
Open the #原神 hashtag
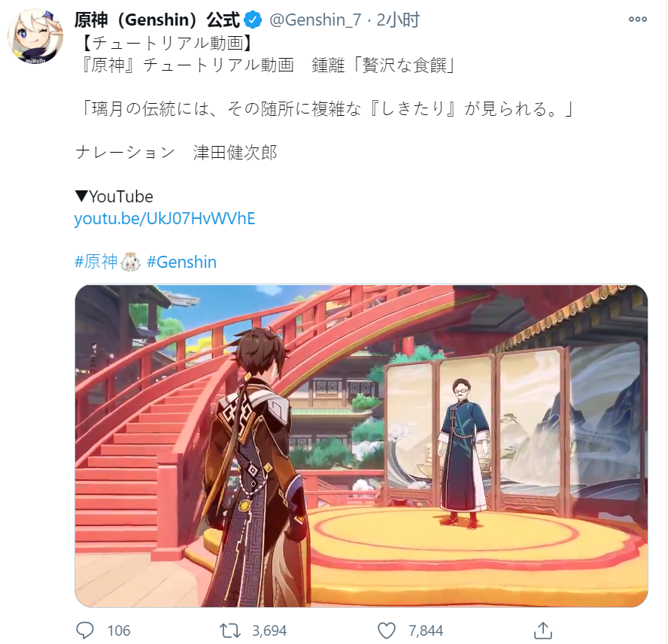tap(96, 262)
